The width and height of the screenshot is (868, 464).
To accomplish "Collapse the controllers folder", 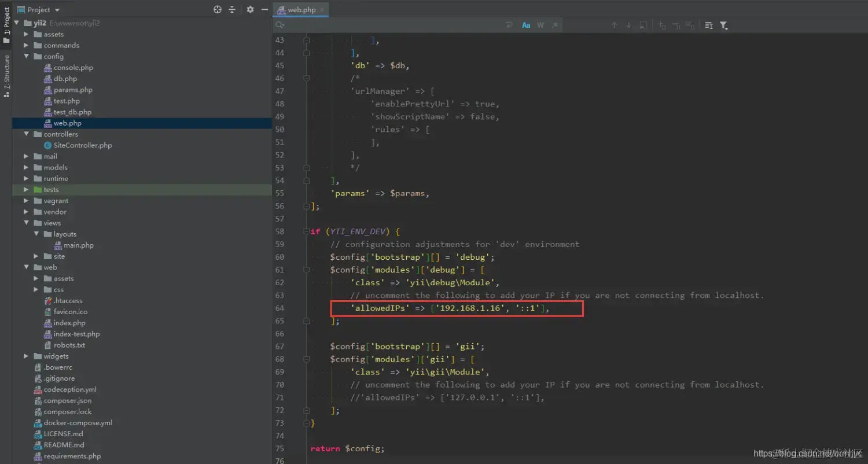I will (26, 134).
